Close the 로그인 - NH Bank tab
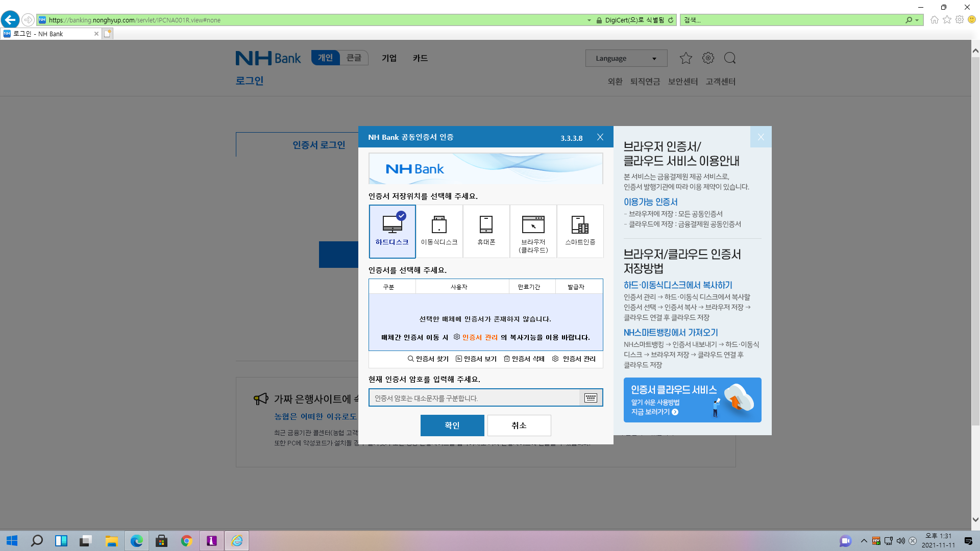 pyautogui.click(x=96, y=34)
